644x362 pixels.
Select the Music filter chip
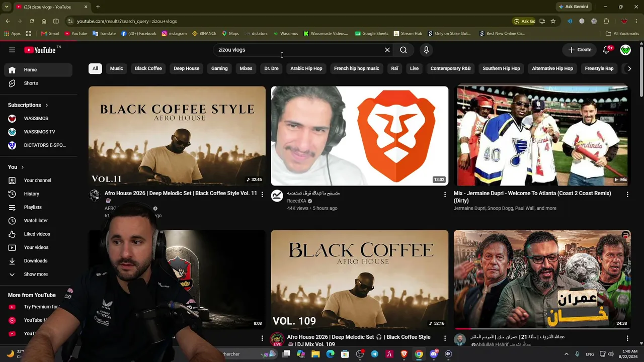pyautogui.click(x=116, y=68)
